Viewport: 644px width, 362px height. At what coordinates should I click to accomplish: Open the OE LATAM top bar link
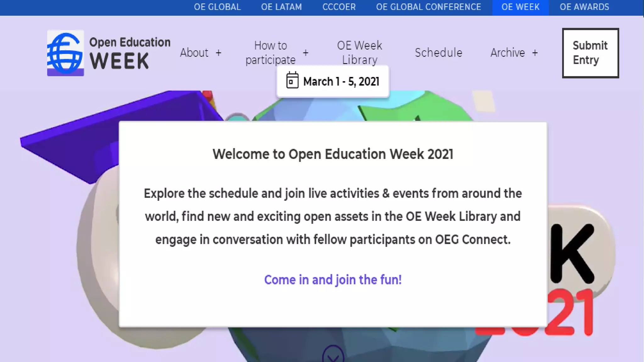tap(281, 7)
